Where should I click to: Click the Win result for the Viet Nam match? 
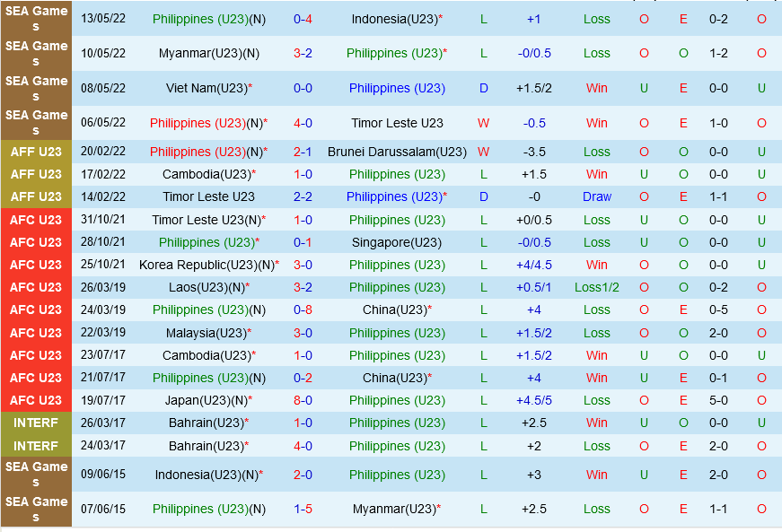(x=596, y=88)
